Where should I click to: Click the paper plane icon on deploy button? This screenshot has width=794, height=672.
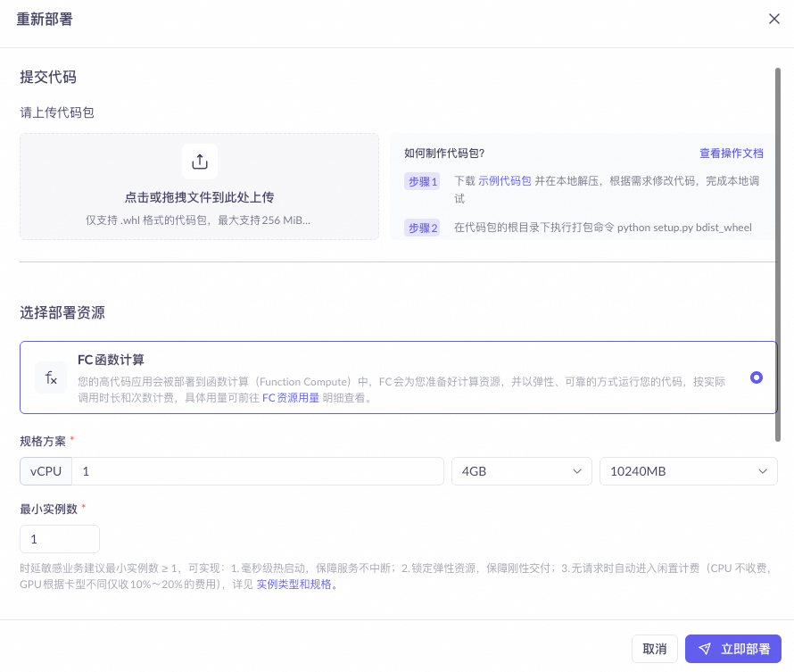pyautogui.click(x=705, y=649)
